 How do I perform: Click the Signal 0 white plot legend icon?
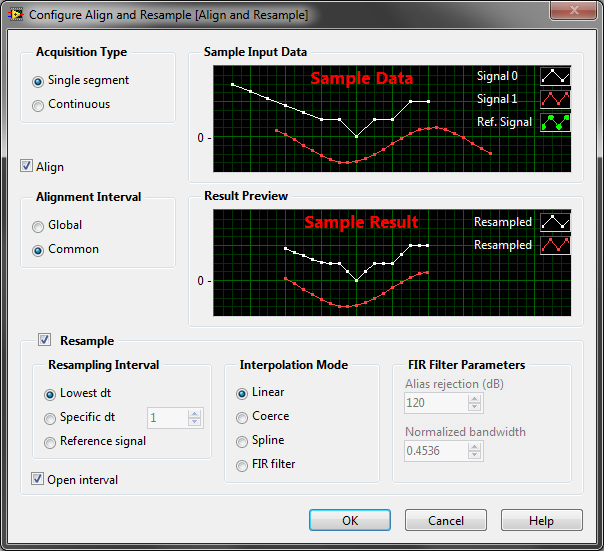(x=555, y=76)
